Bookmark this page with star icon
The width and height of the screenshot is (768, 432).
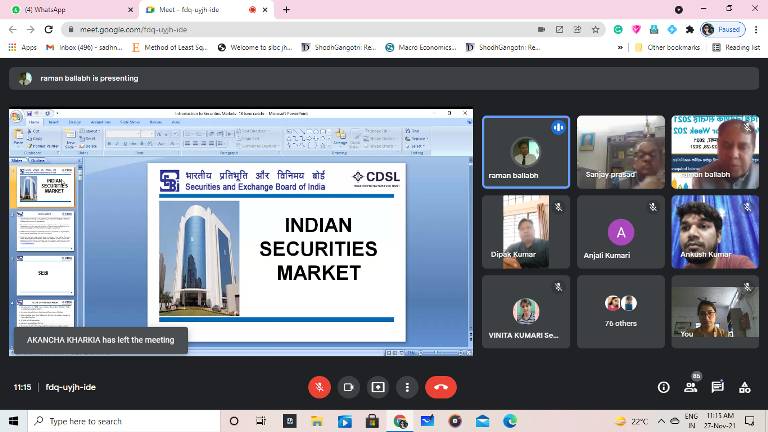point(596,29)
